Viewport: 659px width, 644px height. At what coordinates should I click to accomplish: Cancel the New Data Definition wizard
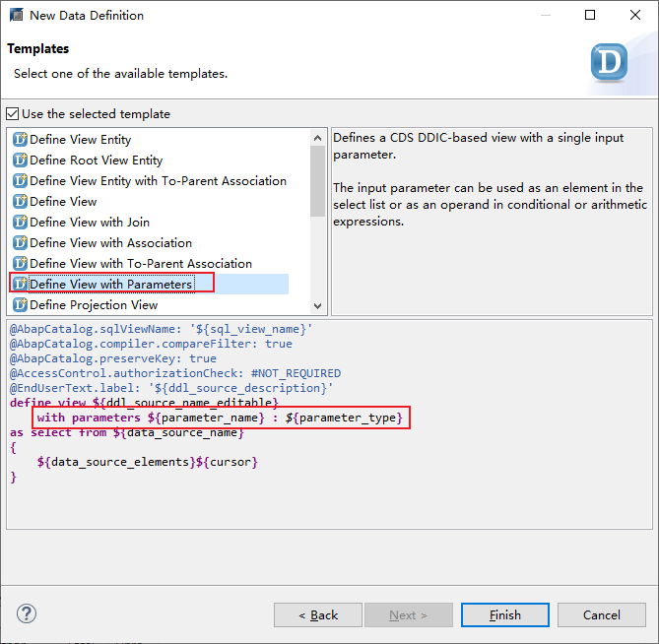[601, 615]
